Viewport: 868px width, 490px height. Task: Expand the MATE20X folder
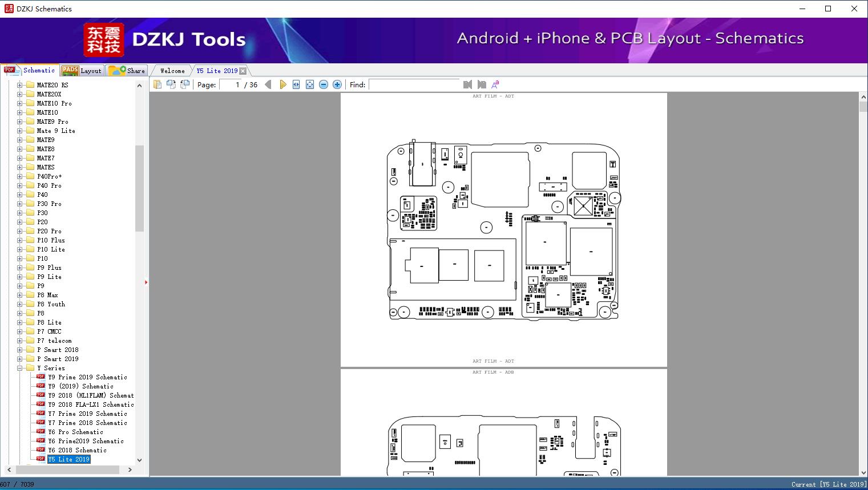point(20,94)
